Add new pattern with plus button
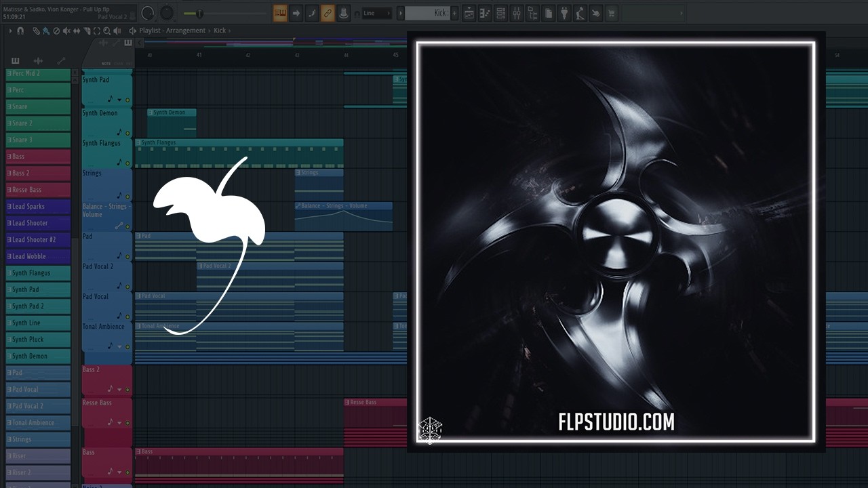 point(454,13)
